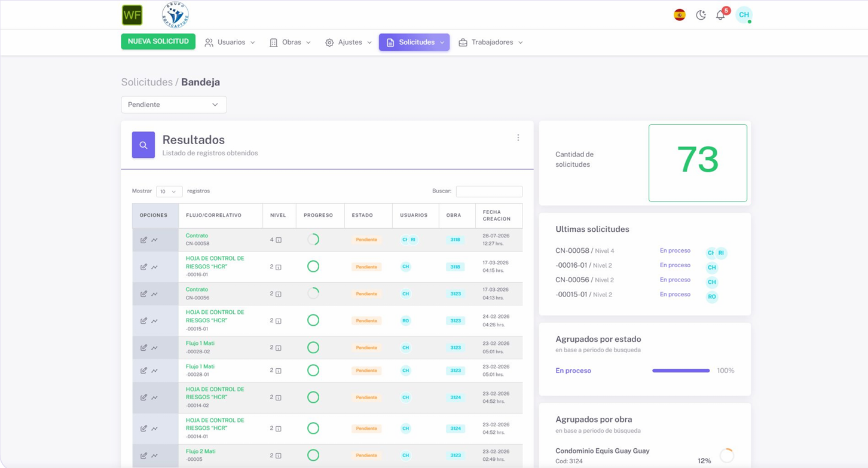Edit request -00014-01

[x=143, y=428]
